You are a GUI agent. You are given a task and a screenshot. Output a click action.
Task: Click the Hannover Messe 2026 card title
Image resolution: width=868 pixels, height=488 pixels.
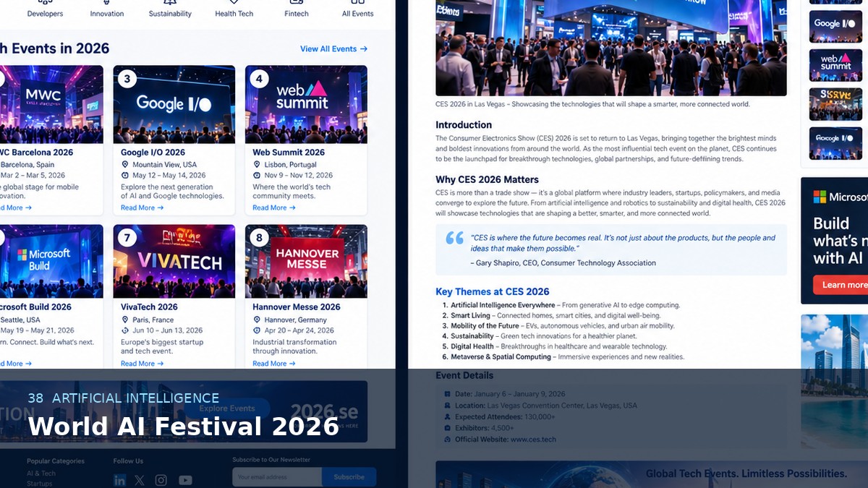coord(297,307)
